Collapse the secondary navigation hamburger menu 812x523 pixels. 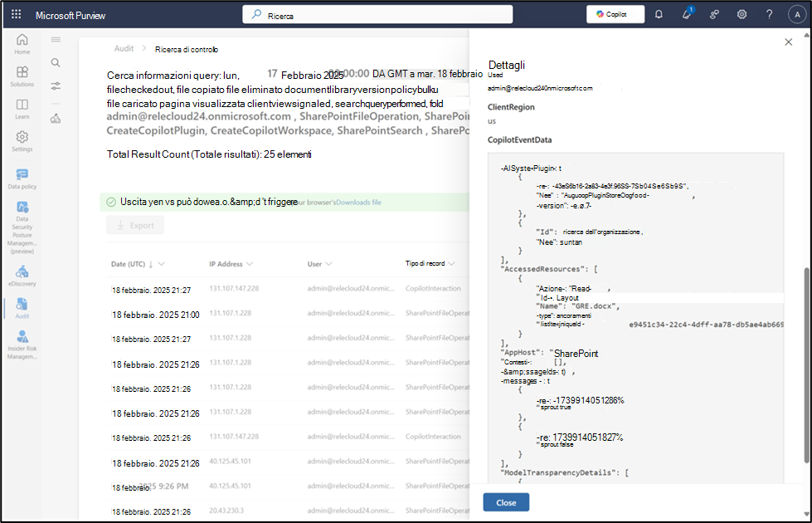[x=56, y=39]
